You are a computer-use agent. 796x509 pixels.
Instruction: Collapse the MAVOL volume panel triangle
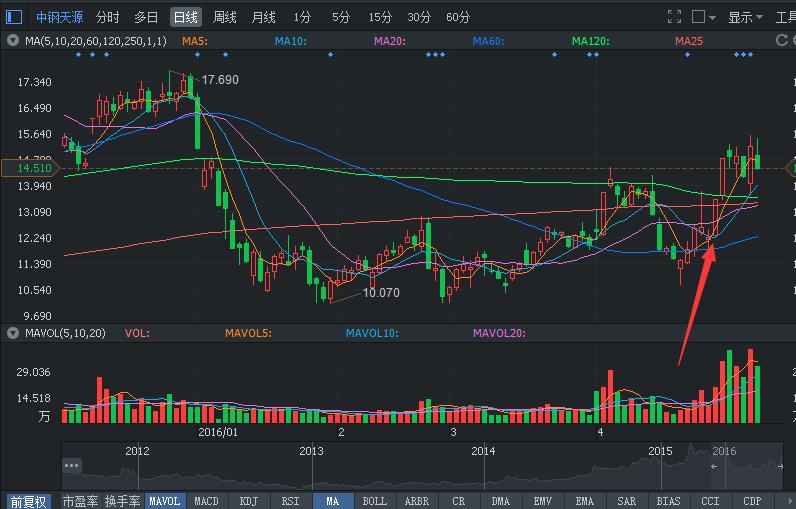click(x=12, y=333)
